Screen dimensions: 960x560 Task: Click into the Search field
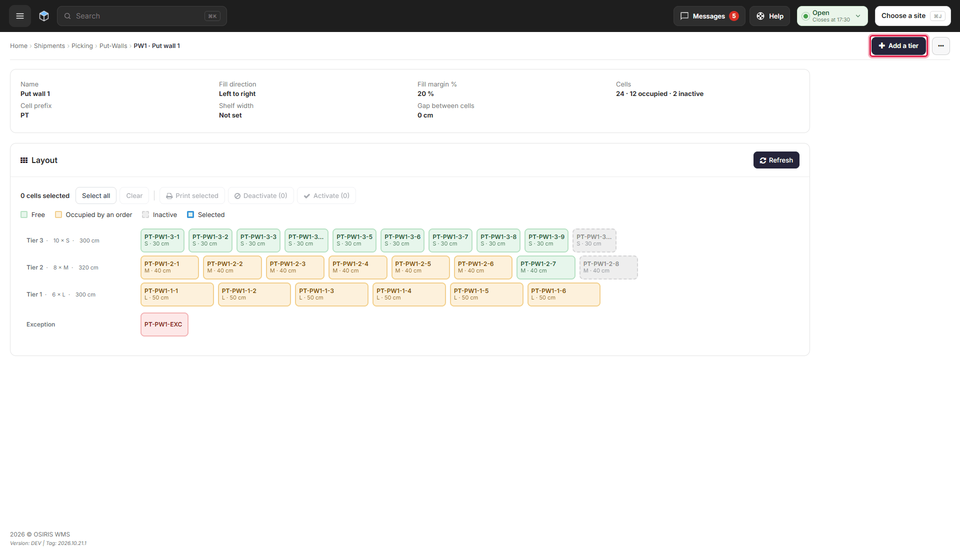coord(142,16)
